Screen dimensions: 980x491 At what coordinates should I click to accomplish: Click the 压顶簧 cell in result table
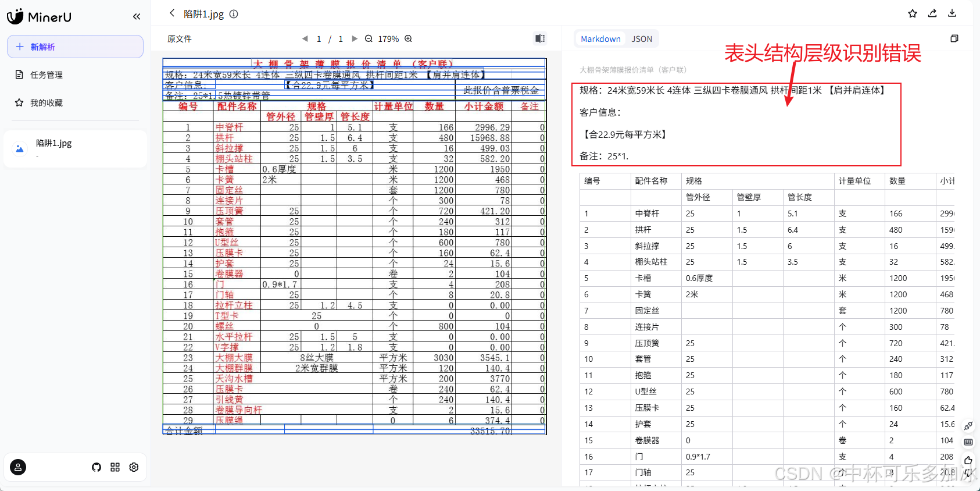coord(656,343)
